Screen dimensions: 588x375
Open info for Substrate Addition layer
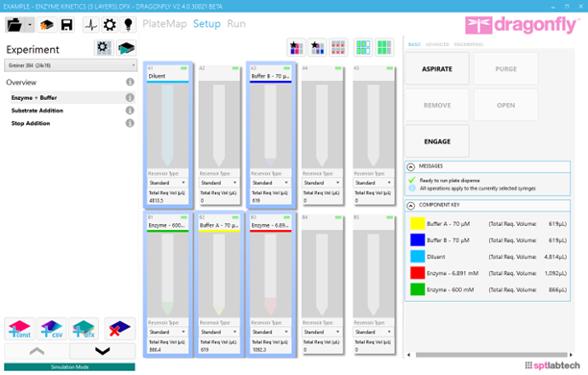coord(130,111)
